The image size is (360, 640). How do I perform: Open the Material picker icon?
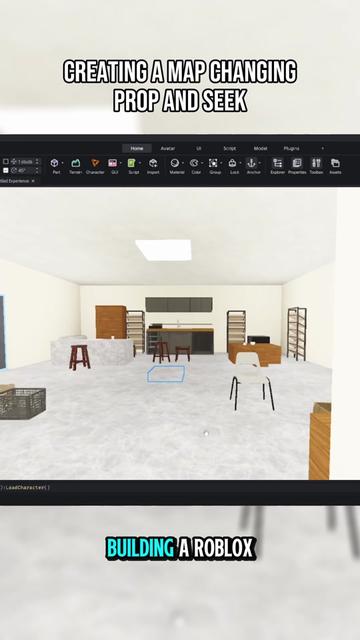[x=175, y=163]
